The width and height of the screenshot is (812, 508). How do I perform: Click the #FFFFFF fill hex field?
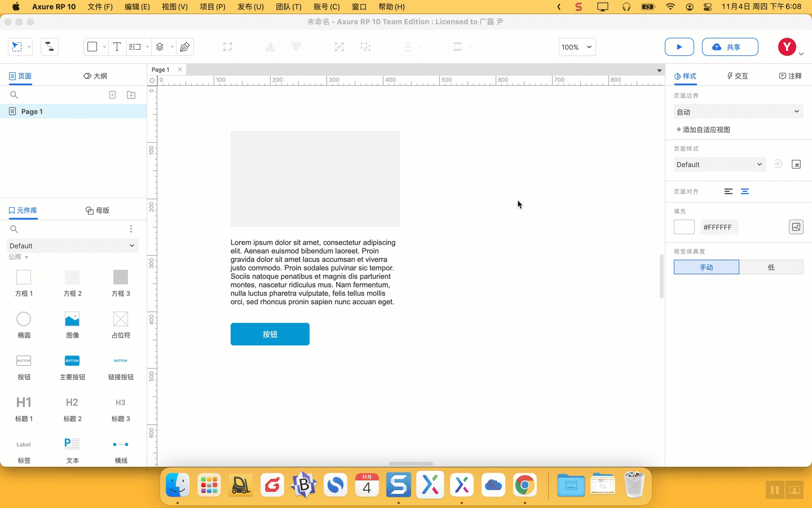(719, 227)
